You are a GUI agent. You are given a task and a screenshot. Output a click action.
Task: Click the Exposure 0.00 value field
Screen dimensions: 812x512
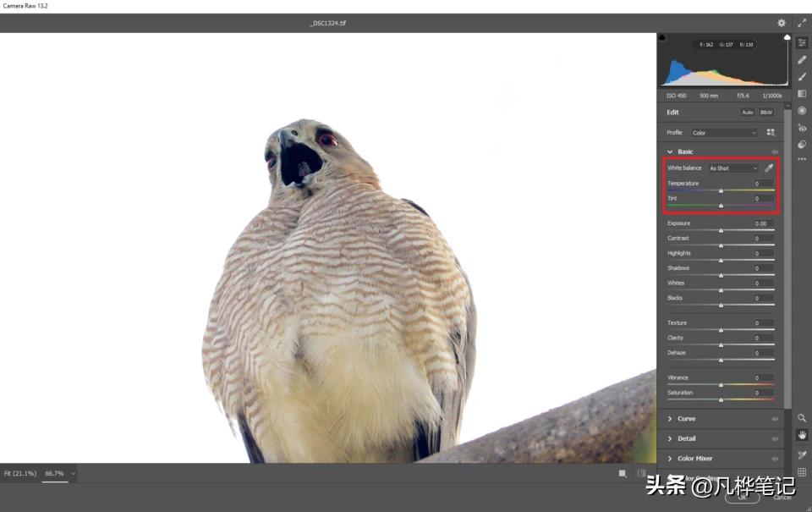763,223
